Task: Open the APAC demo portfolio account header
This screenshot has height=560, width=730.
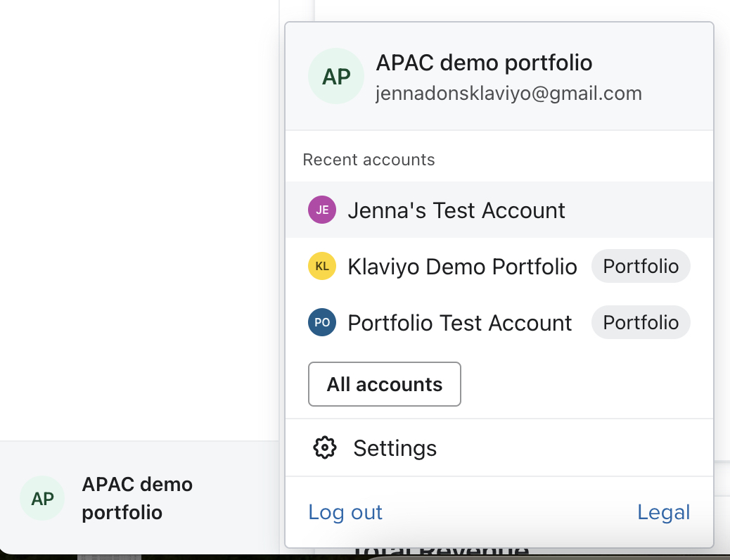Action: (x=484, y=63)
